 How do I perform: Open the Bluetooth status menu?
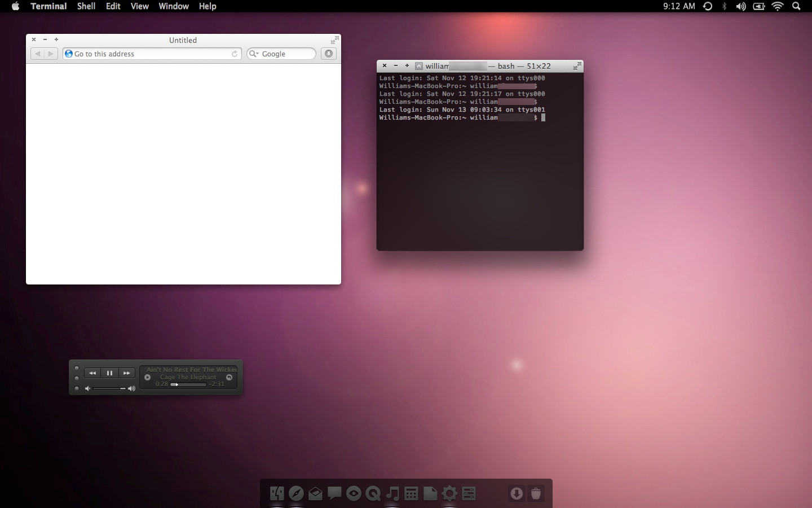(x=724, y=6)
